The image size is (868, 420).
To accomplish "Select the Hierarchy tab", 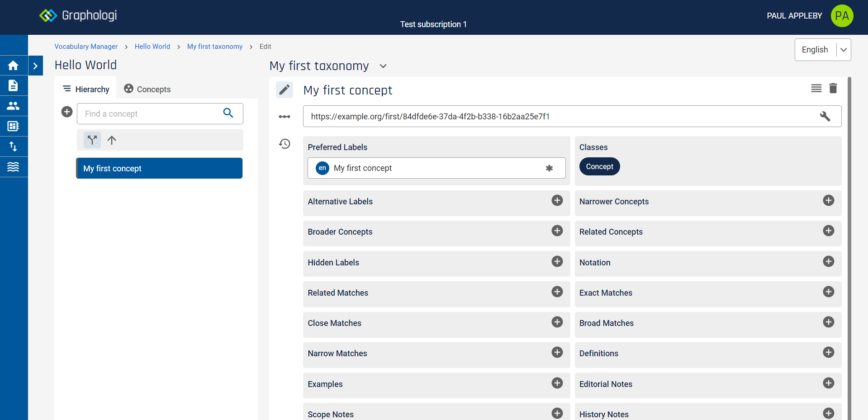I will (86, 89).
